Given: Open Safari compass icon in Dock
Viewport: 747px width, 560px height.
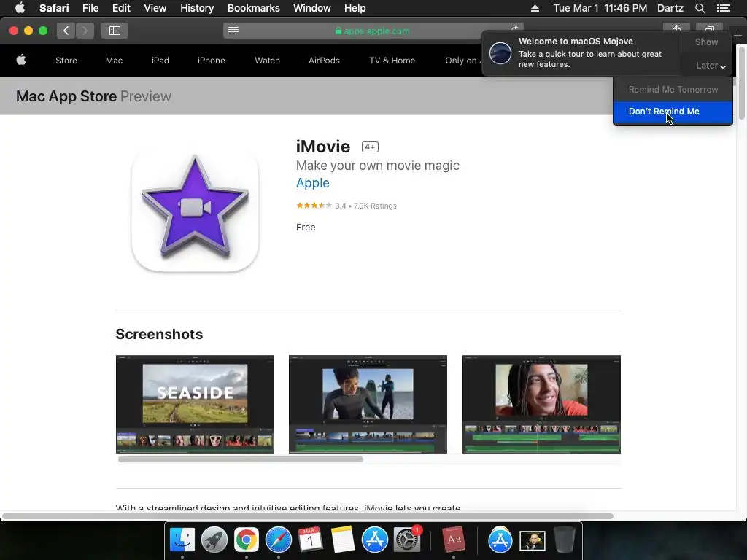Looking at the screenshot, I should click(x=278, y=540).
